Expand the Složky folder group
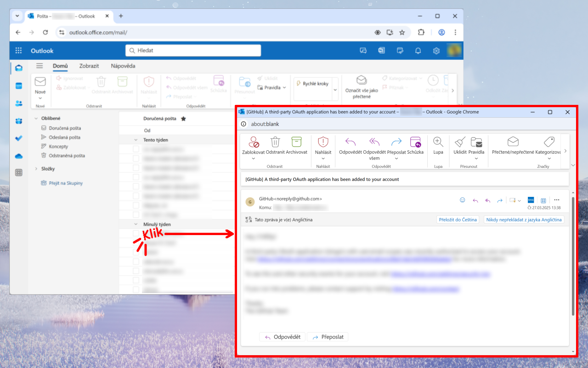The width and height of the screenshot is (588, 368). [x=36, y=169]
